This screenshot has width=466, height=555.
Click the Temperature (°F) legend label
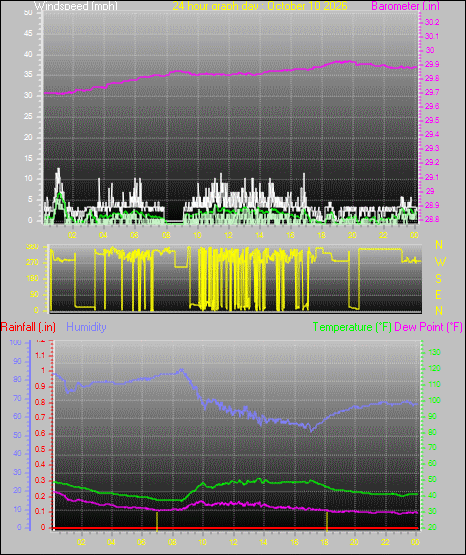(352, 327)
